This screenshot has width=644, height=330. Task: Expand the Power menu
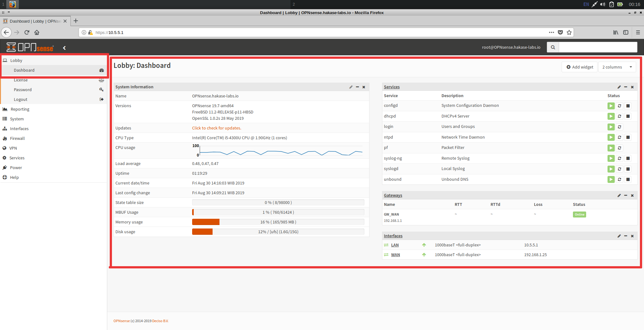pyautogui.click(x=53, y=168)
